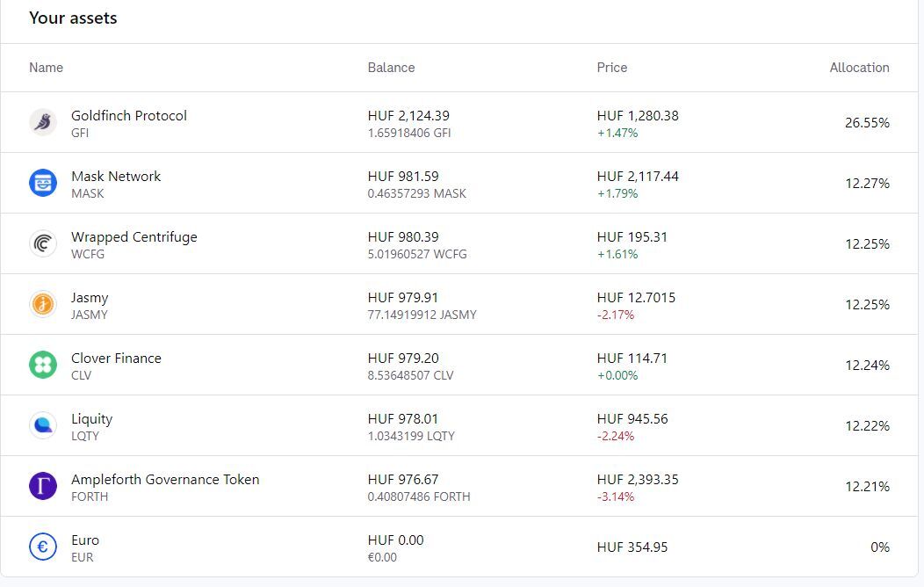Open the Ampleforth Governance Token name
Screen dimensions: 924x587
click(x=165, y=479)
